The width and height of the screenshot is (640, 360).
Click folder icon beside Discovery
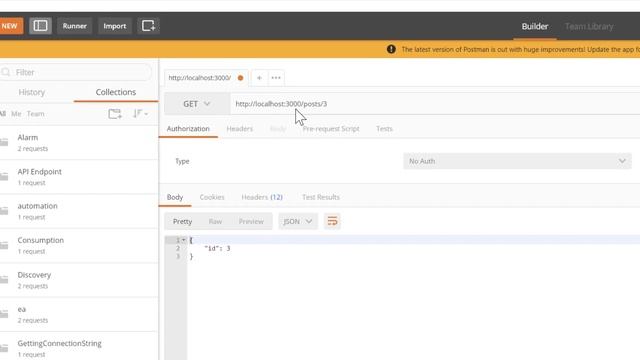[x=4, y=280]
